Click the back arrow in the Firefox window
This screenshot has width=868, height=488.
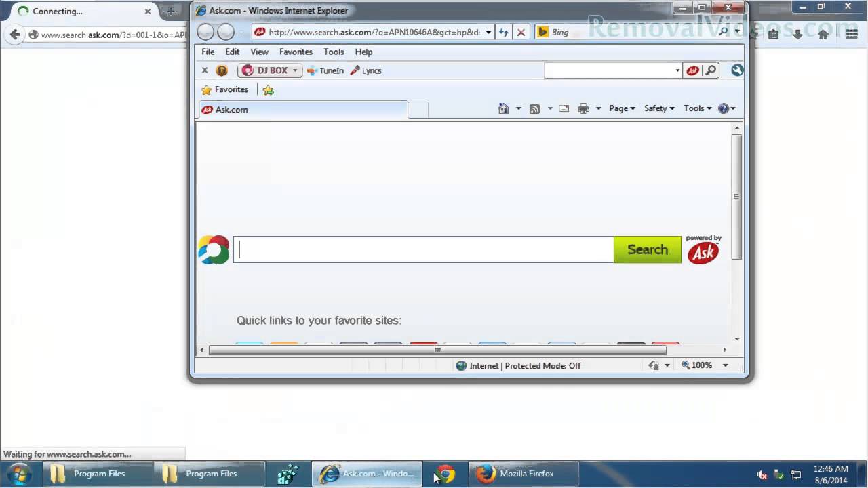point(15,35)
